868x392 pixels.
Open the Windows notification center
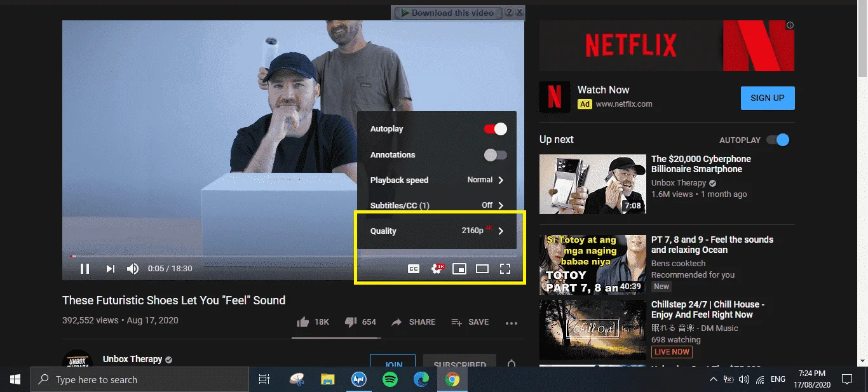click(846, 379)
